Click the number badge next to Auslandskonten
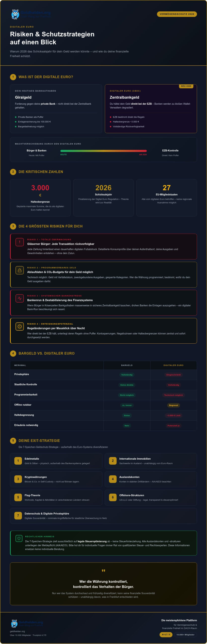The width and height of the screenshot is (207, 644). coord(113,479)
